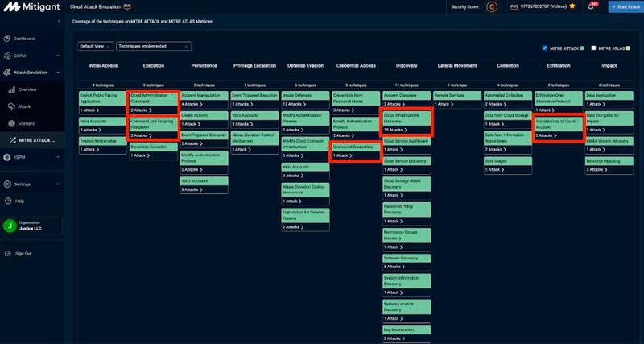Enable the MITRE ATLAS checkbox

pos(593,48)
